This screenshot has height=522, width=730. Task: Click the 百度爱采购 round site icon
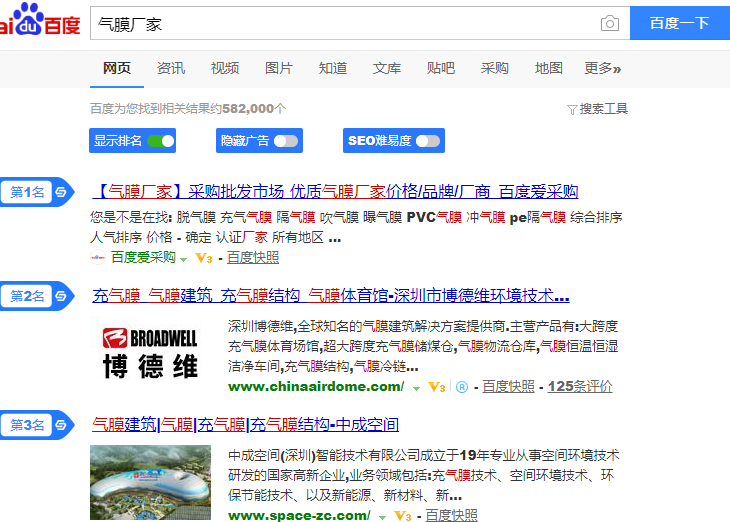[x=98, y=257]
